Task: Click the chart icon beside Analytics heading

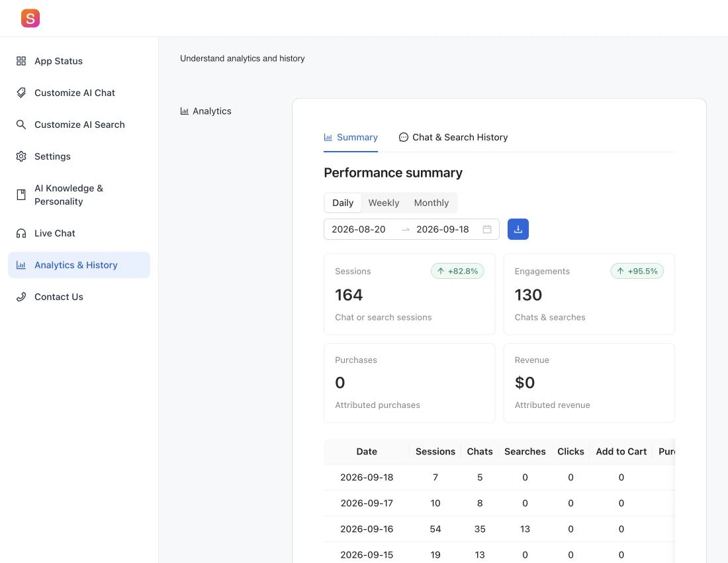Action: pyautogui.click(x=185, y=111)
